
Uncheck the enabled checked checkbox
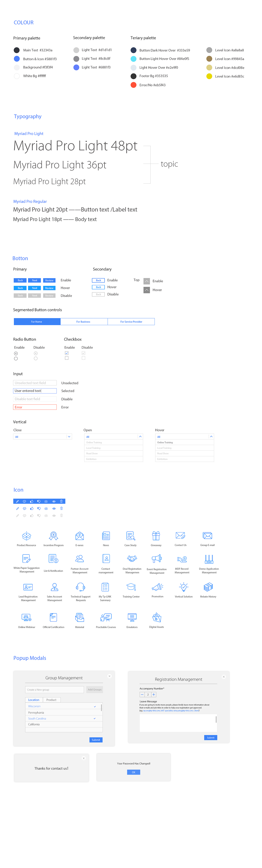pyautogui.click(x=67, y=353)
